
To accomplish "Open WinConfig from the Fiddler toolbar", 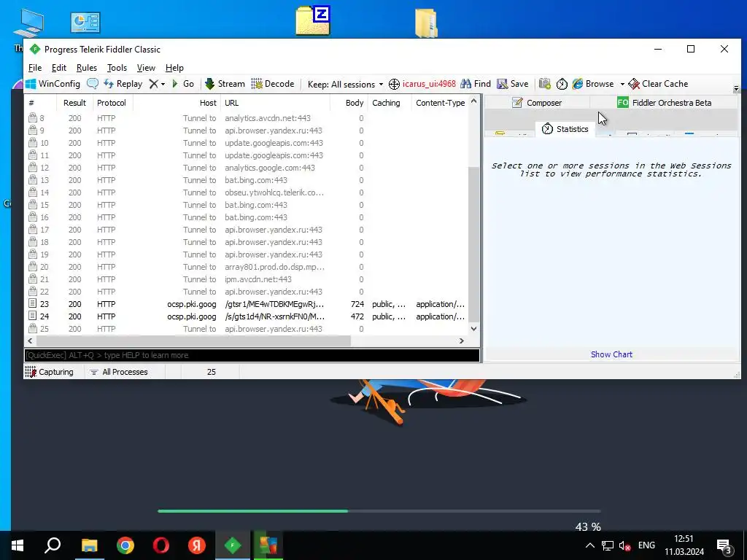I will tap(53, 84).
